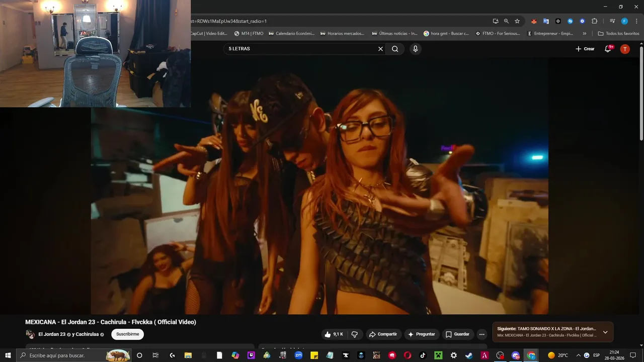The image size is (644, 362).
Task: Open the Minecraft creeper taskbar icon
Action: click(x=438, y=355)
